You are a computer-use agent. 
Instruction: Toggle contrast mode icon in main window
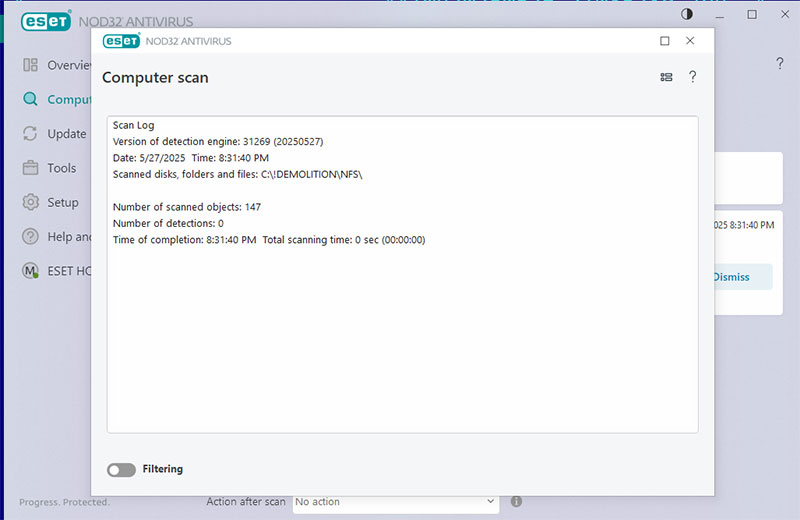click(687, 14)
